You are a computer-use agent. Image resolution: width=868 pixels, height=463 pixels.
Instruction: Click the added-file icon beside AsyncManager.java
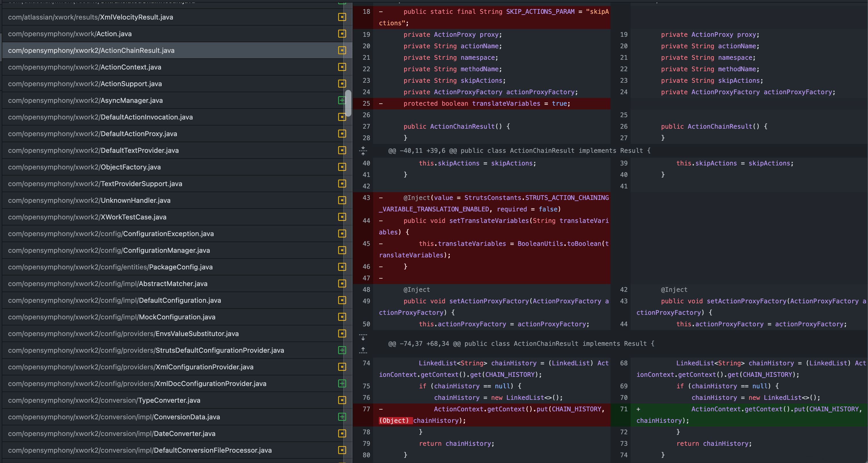pyautogui.click(x=342, y=100)
